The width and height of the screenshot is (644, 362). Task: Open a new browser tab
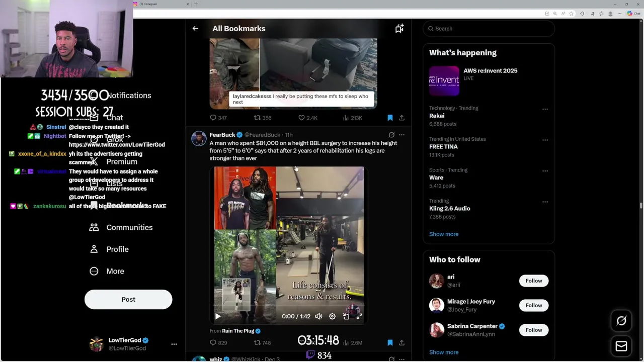pos(196,4)
